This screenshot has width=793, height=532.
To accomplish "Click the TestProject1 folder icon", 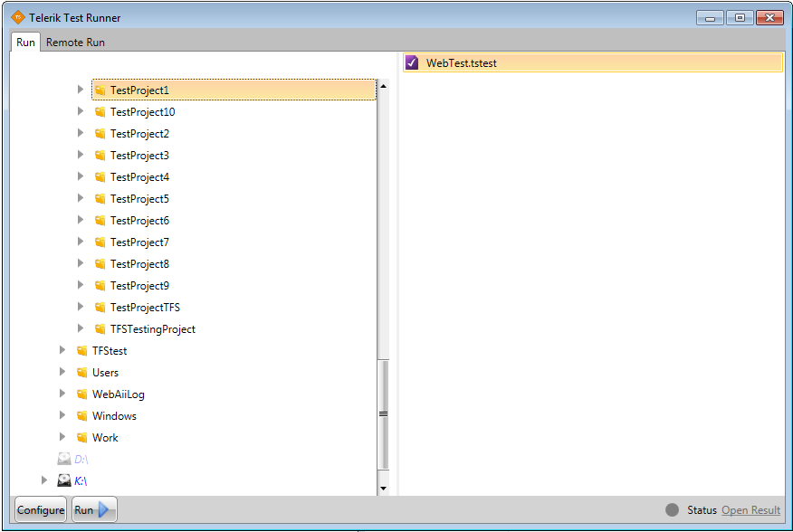I will point(100,90).
